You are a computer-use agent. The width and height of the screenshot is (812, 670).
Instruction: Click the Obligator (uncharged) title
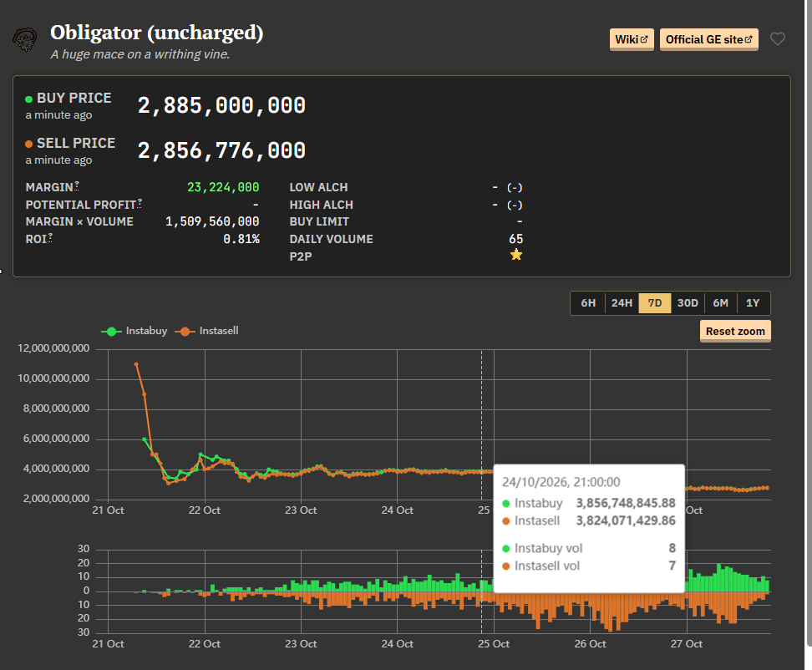point(157,33)
